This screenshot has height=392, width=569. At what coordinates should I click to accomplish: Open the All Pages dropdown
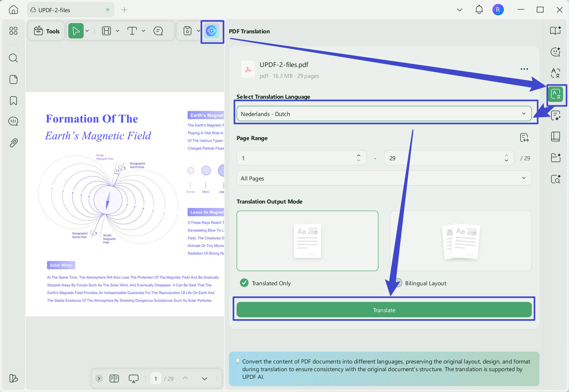pyautogui.click(x=384, y=178)
